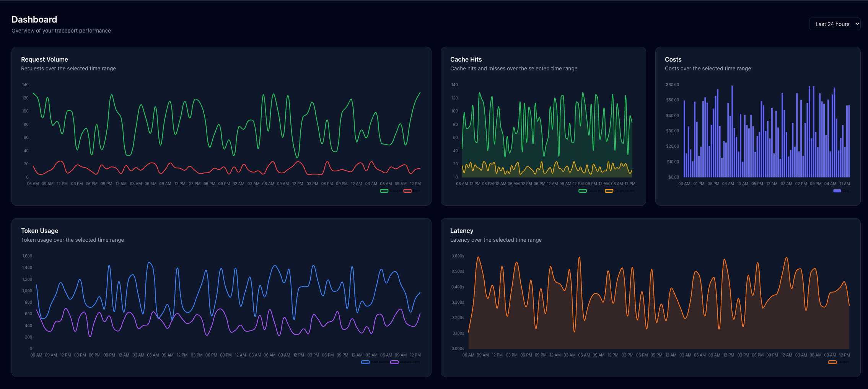The width and height of the screenshot is (868, 389).
Task: Click the $30.00 axis label in Costs chart
Action: [x=673, y=131]
